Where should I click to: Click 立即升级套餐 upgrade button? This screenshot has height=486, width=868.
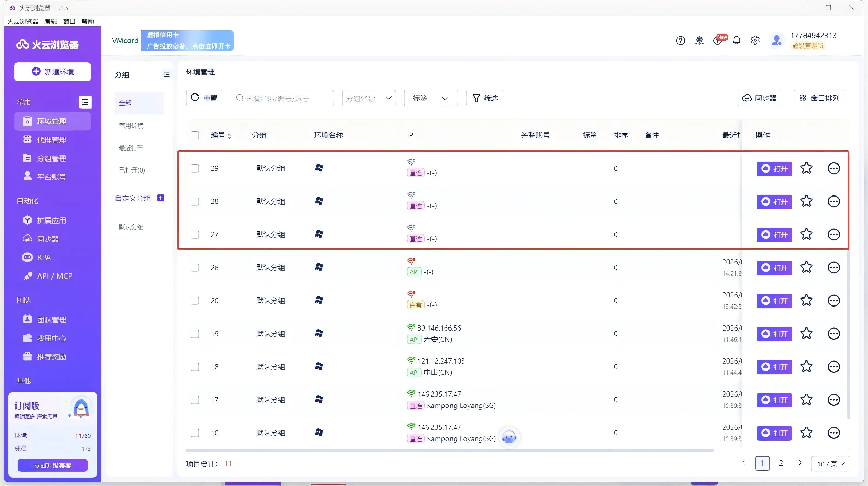pyautogui.click(x=52, y=465)
